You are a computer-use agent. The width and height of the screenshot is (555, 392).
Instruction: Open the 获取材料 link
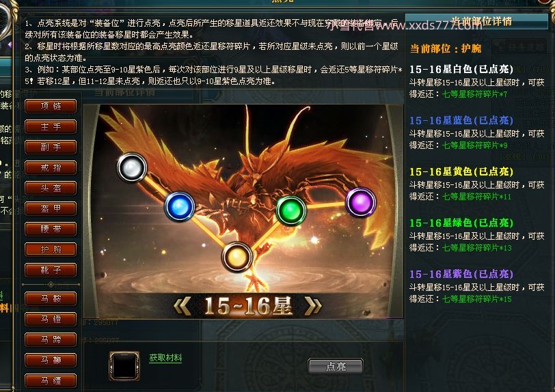(165, 358)
